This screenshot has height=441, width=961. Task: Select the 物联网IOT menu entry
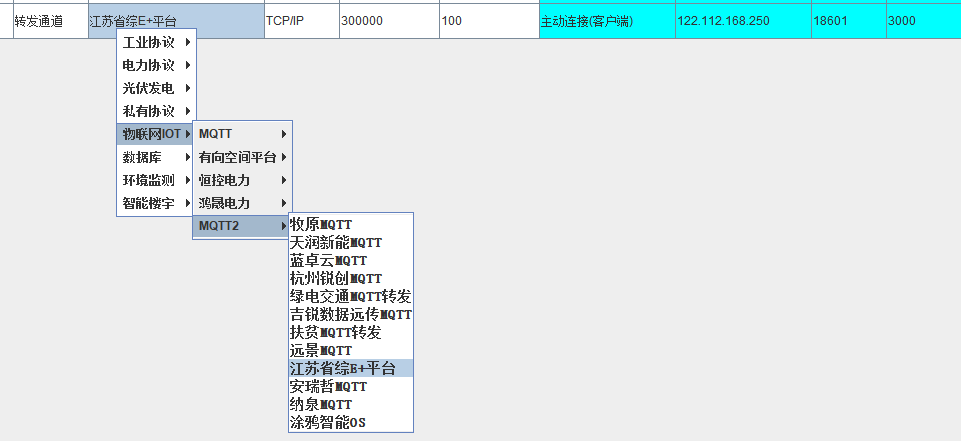pyautogui.click(x=156, y=134)
